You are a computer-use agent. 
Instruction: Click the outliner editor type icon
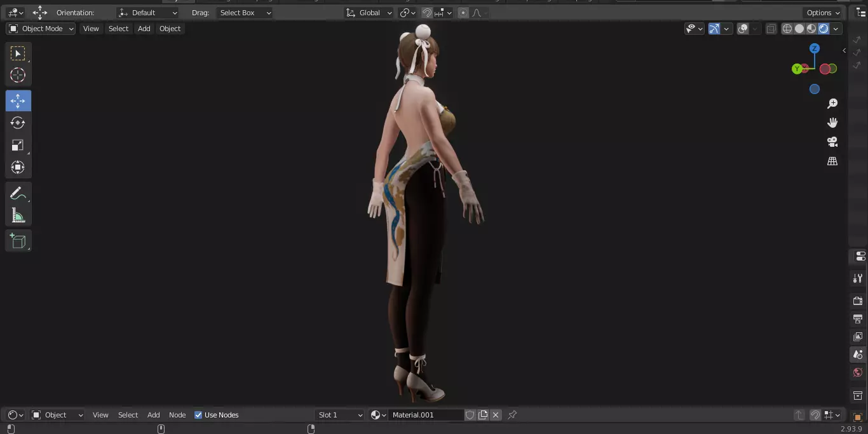click(861, 13)
